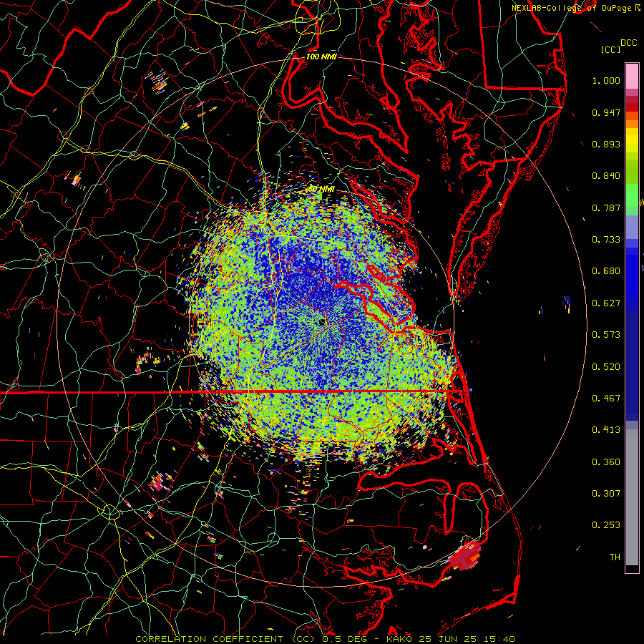Click the 0.307 scale value
The height and width of the screenshot is (644, 644).
tap(606, 494)
